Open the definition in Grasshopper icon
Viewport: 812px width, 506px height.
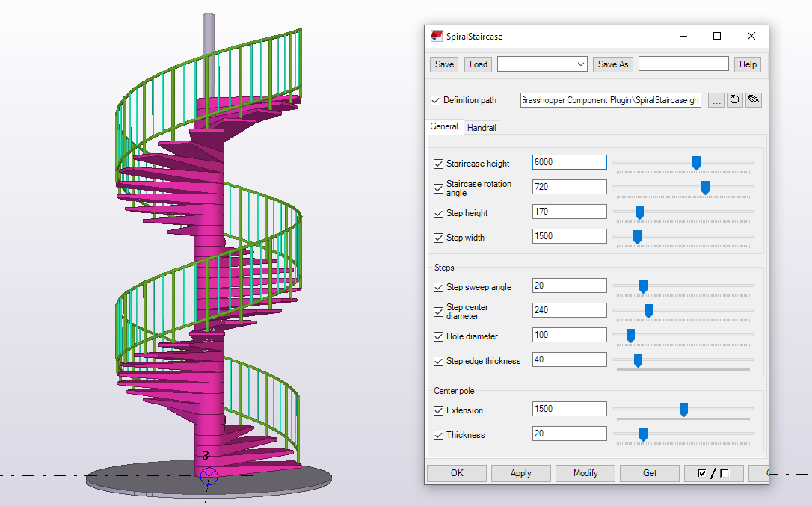(754, 100)
